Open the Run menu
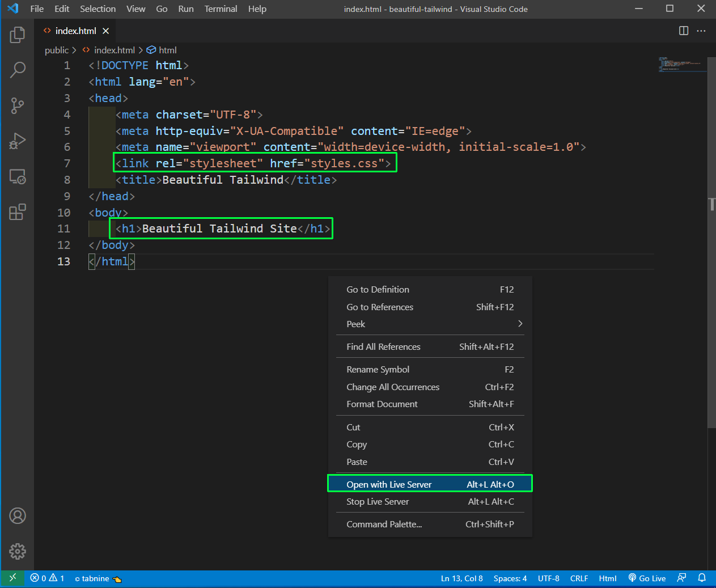This screenshot has width=716, height=588. (x=186, y=9)
